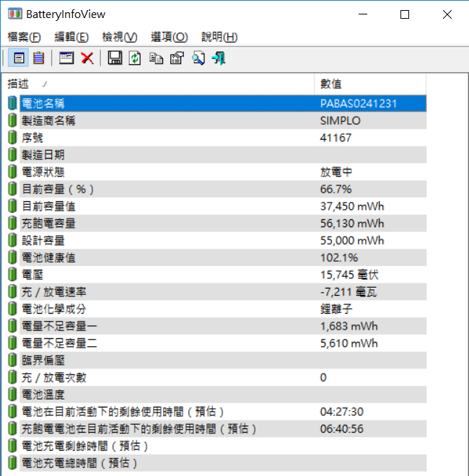Select the 充/放電次數 row
This screenshot has height=476, width=469.
click(x=217, y=378)
